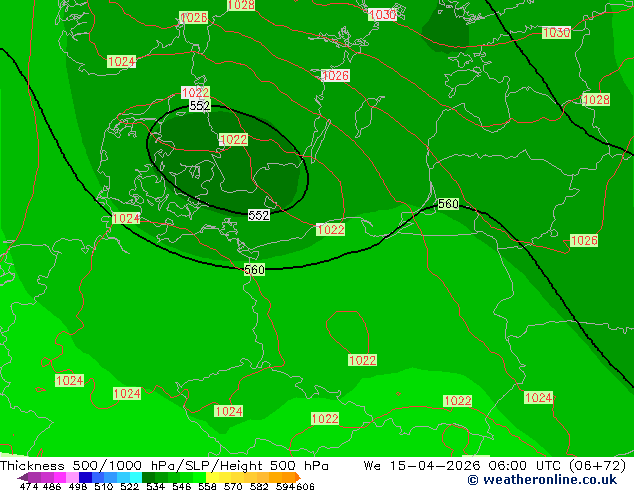Image resolution: width=634 pixels, height=490 pixels.
Task: Click the 1022 label just above the forecast date text
Action: pos(458,401)
